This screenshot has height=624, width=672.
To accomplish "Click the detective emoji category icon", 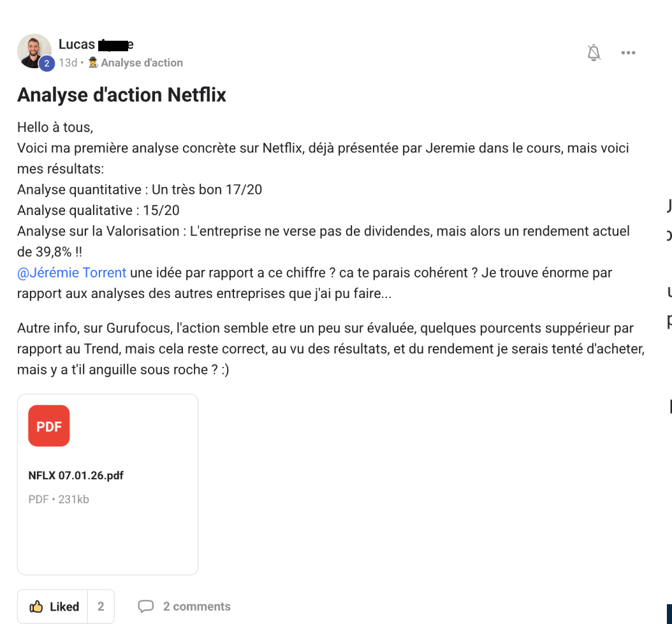I will coord(93,63).
